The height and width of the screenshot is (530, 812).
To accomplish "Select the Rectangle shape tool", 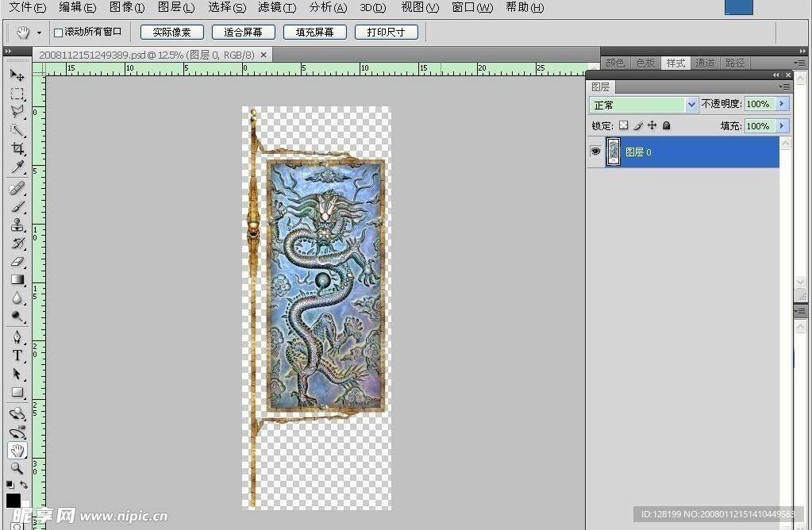I will coord(17,392).
